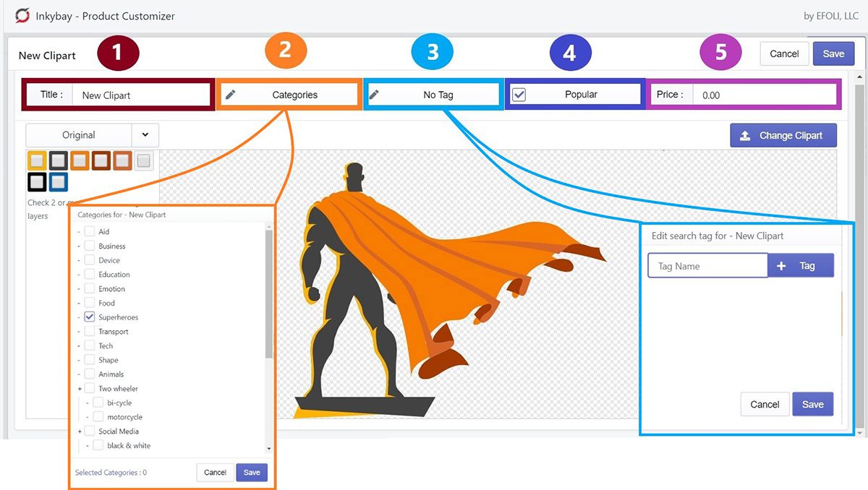Image resolution: width=868 pixels, height=490 pixels.
Task: Click the numbered badge 3 above No Tag
Action: pos(432,52)
